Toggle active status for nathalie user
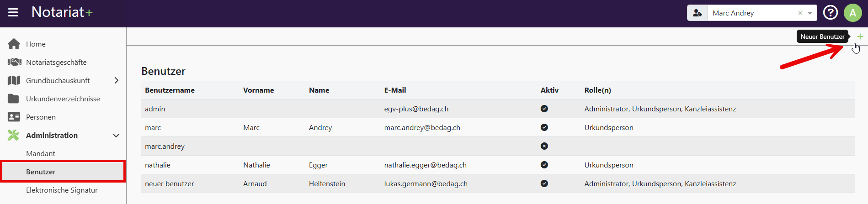868x204 pixels. click(x=544, y=165)
